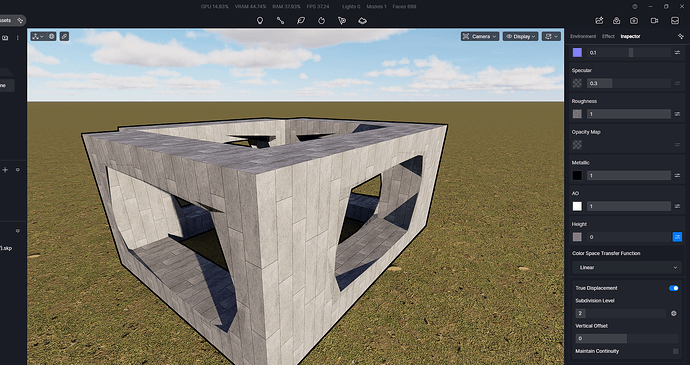The width and height of the screenshot is (690, 365).
Task: Click the FPS 37.24 readout
Action: click(x=318, y=7)
